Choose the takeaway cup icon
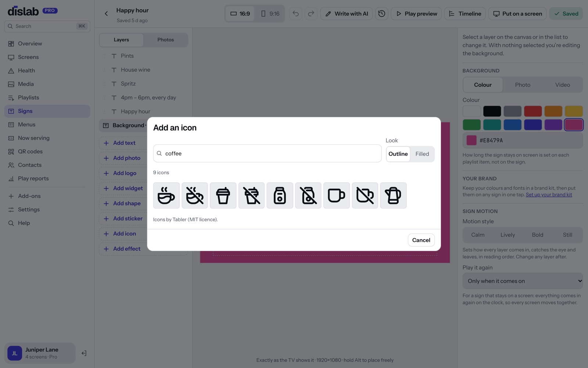588x368 pixels. click(x=223, y=195)
